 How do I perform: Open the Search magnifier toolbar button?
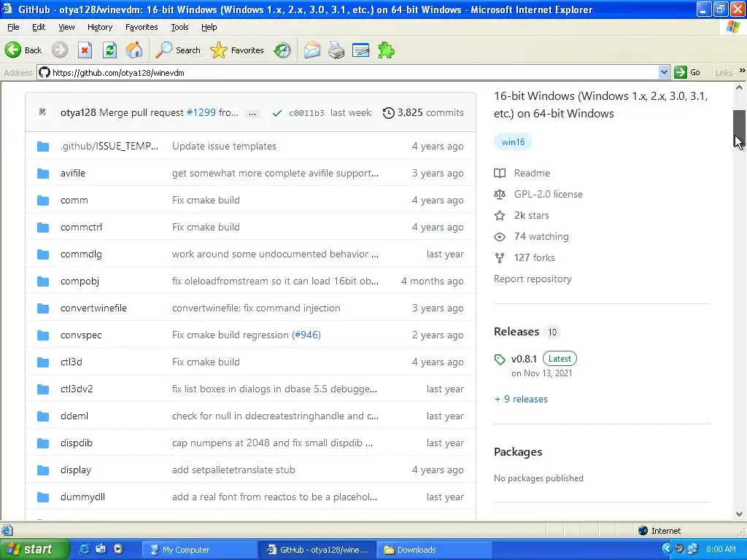tap(178, 50)
